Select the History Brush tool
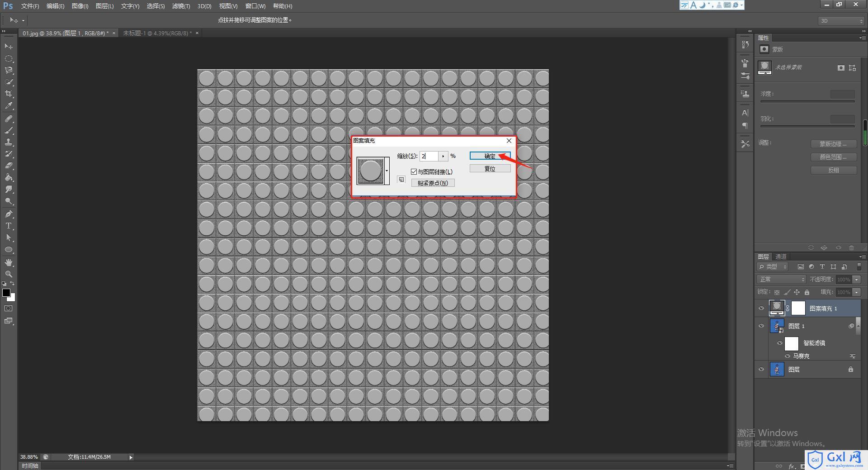 tap(9, 154)
